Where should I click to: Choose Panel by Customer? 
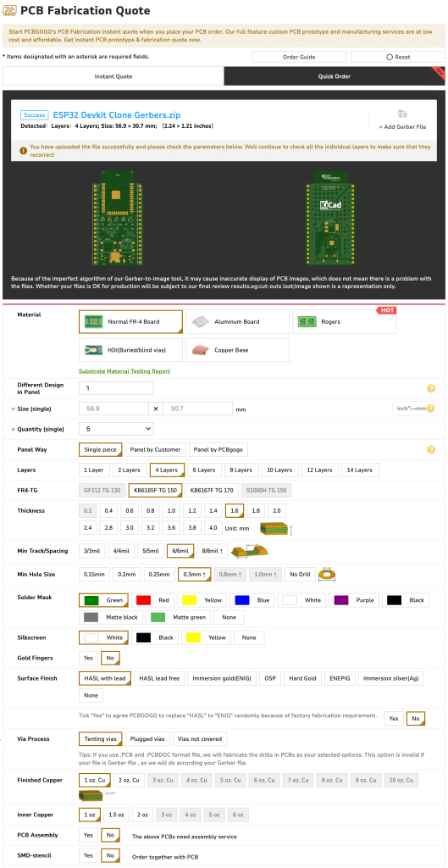(x=155, y=449)
